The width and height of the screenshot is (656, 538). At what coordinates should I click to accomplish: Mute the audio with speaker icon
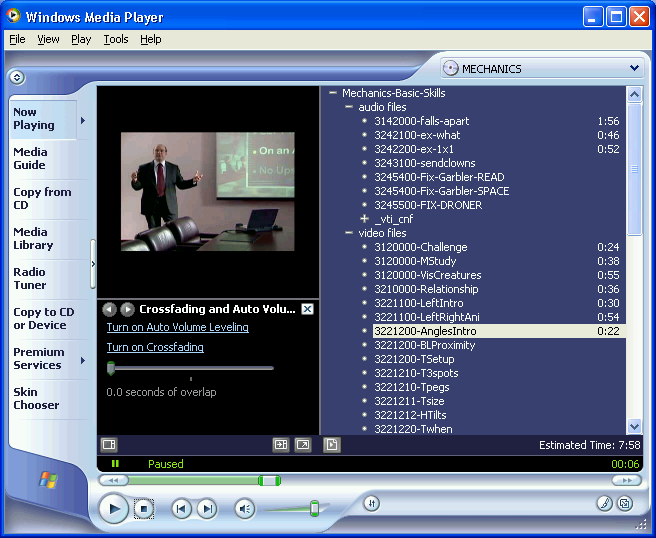coord(244,509)
